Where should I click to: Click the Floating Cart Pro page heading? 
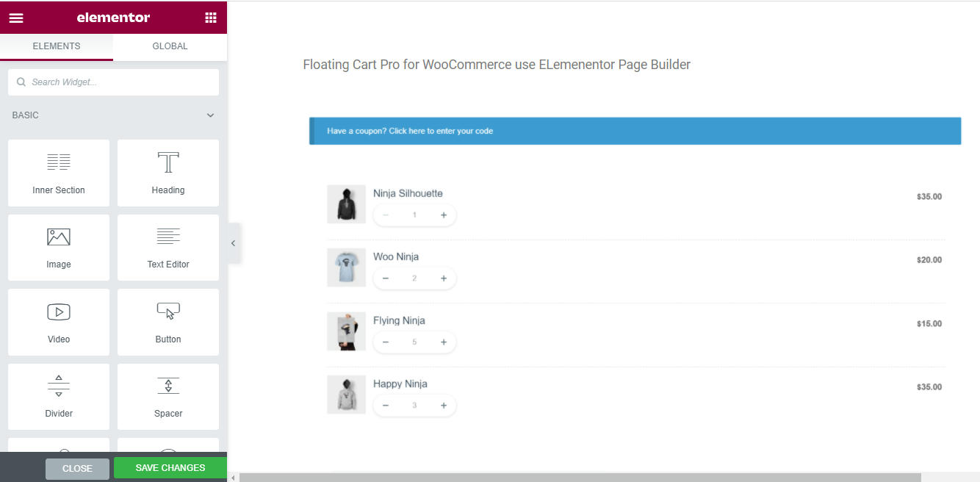[497, 65]
